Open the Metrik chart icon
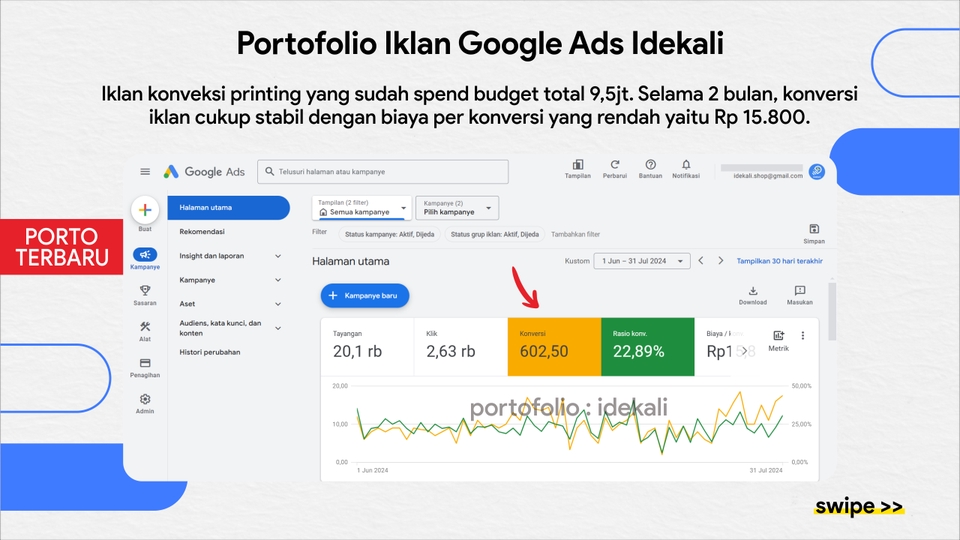Viewport: 960px width, 540px height. [x=778, y=336]
